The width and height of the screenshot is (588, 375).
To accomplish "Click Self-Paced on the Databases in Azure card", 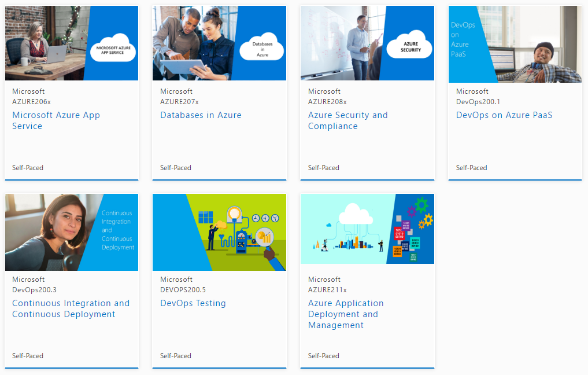I will point(175,168).
